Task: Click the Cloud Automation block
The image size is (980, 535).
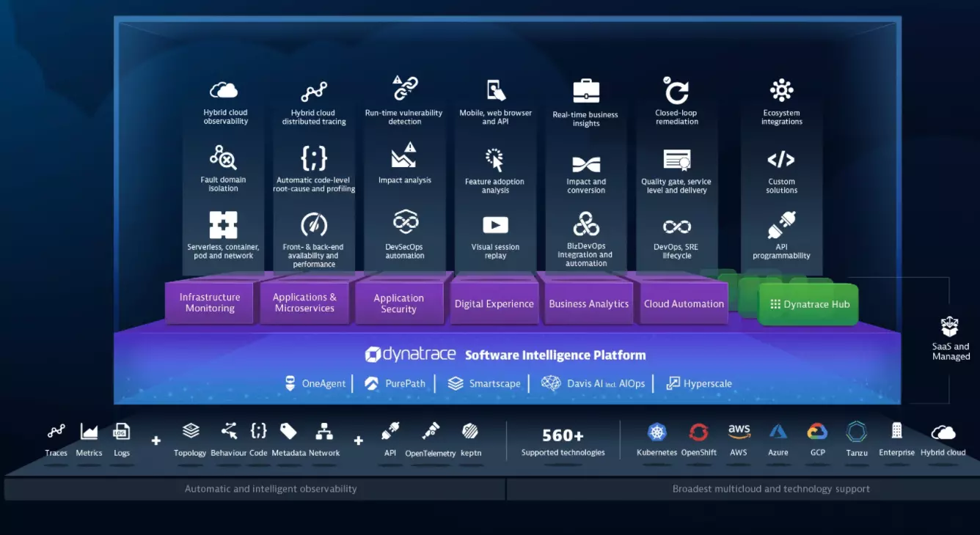Action: click(684, 303)
